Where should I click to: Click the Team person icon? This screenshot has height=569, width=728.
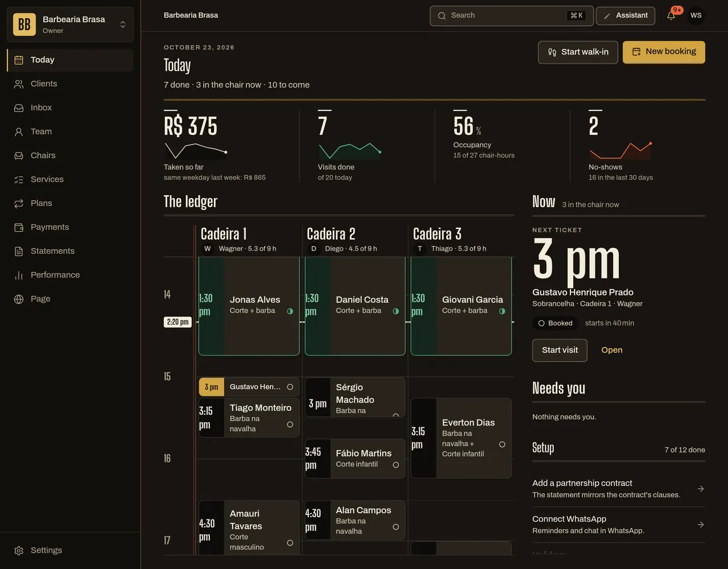(19, 131)
